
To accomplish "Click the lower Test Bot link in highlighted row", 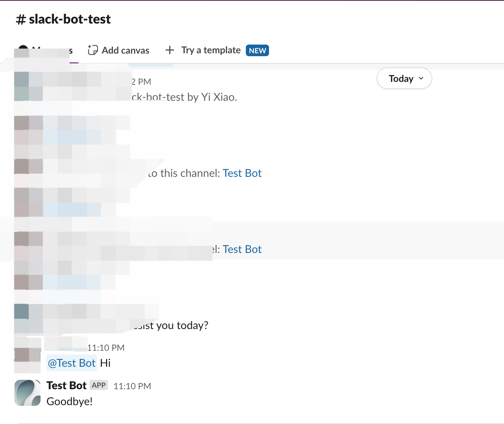I will tap(242, 249).
